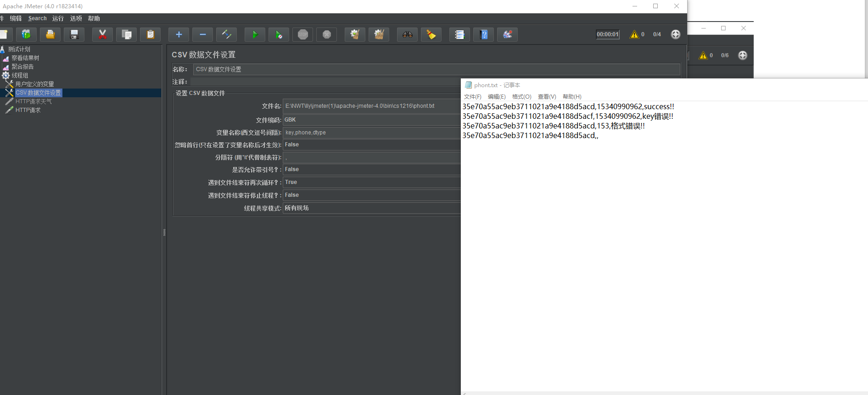Reset search with broom icon
Viewport: 868px width, 395px height.
click(x=431, y=34)
